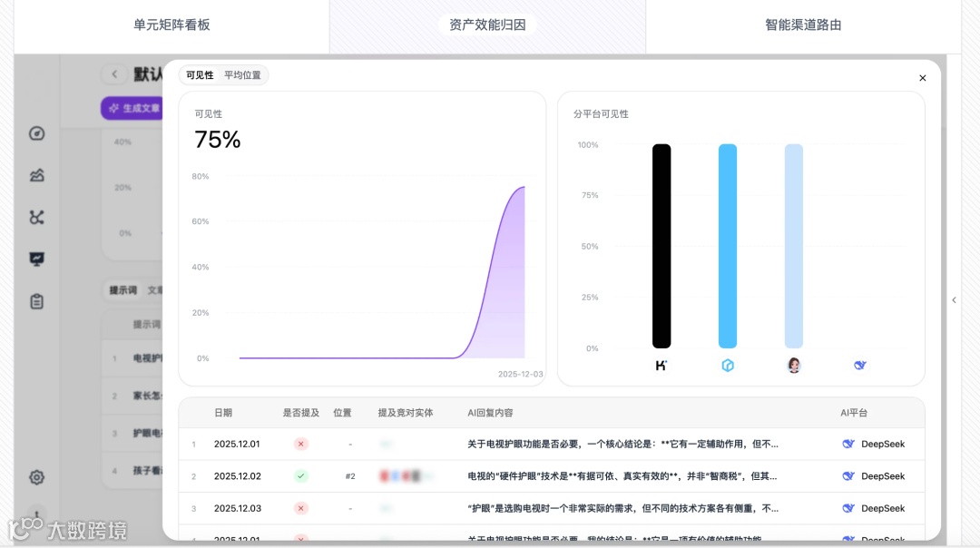Click red X status in 2025.12.01 row
Screen dimensions: 980x548
click(x=300, y=445)
